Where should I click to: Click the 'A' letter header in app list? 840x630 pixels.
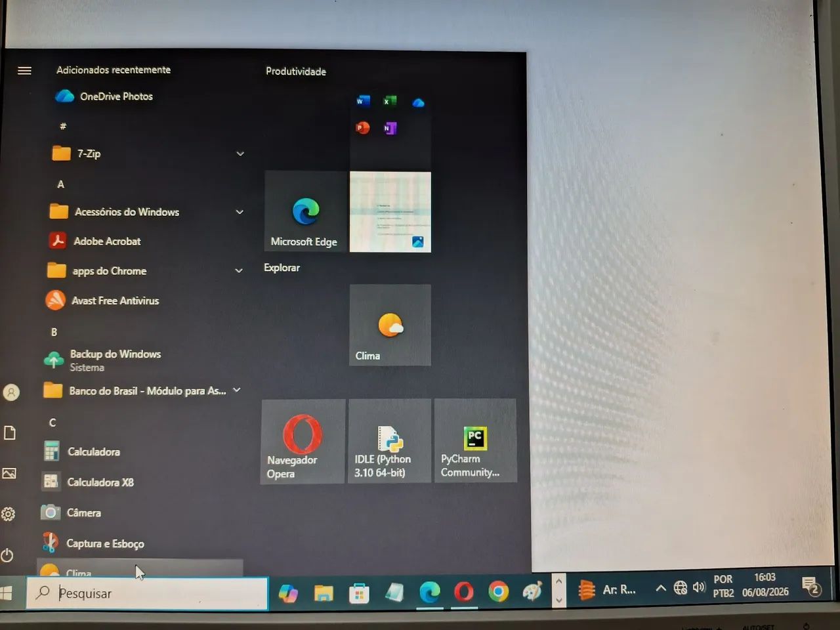(61, 184)
